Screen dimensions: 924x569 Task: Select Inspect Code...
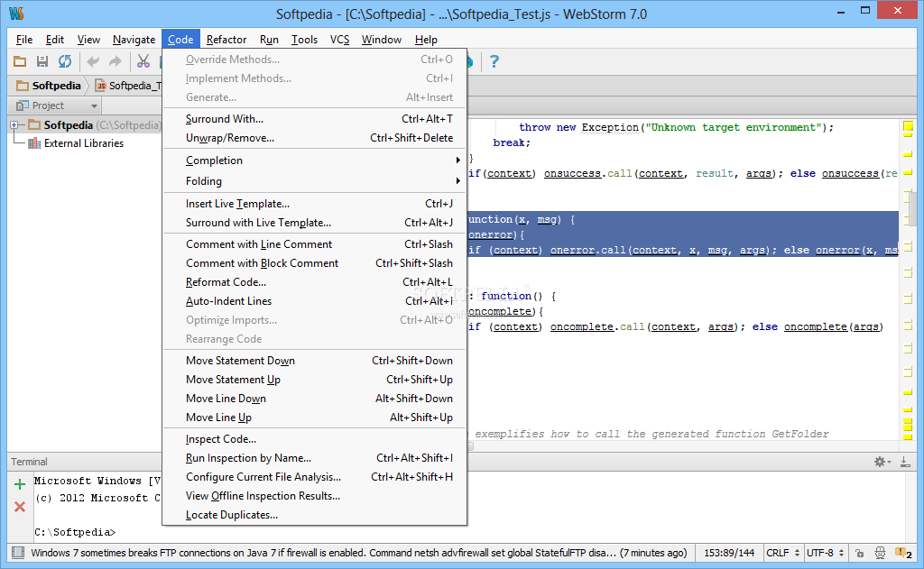tap(315, 439)
